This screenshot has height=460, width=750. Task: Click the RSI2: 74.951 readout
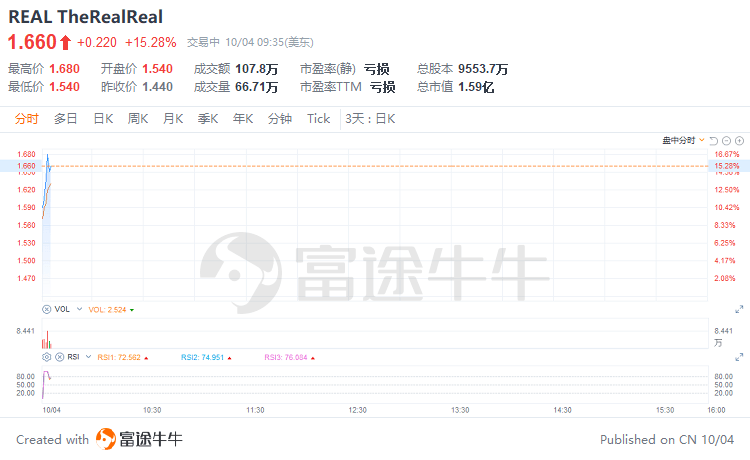202,357
